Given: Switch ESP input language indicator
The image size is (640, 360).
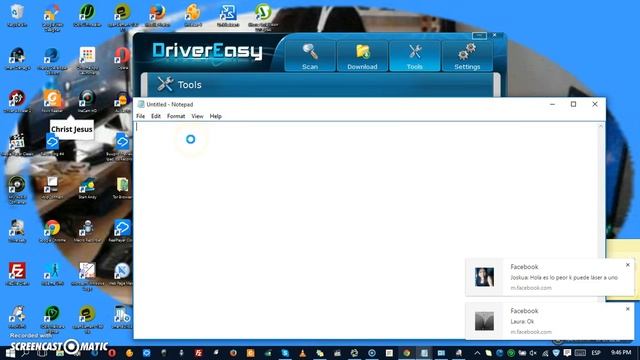Looking at the screenshot, I should pyautogui.click(x=596, y=353).
